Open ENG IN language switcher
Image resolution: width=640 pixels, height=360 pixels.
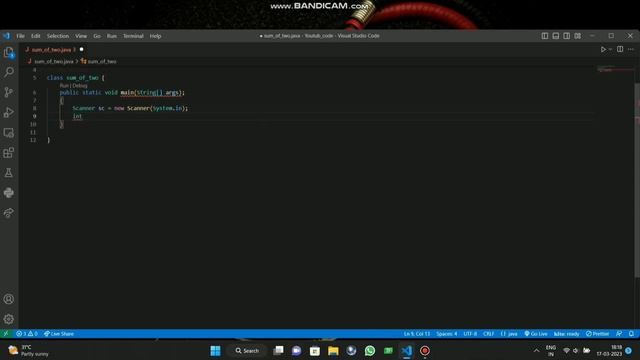tap(551, 351)
